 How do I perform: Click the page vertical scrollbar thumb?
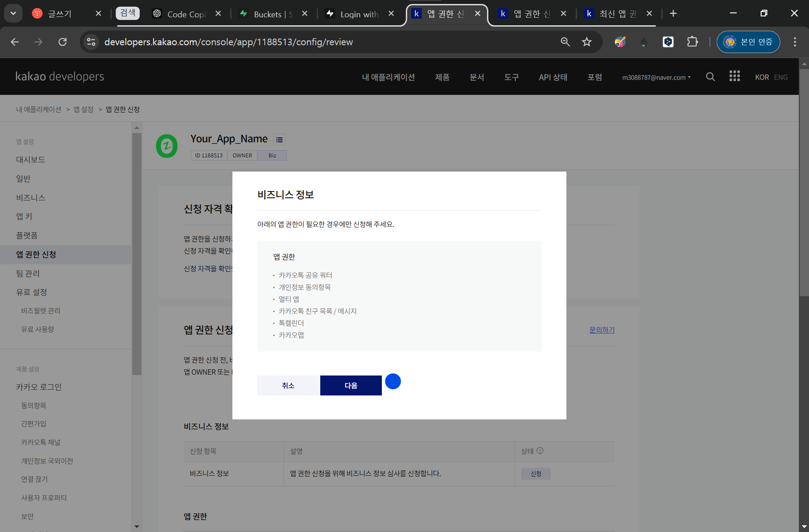click(x=804, y=182)
